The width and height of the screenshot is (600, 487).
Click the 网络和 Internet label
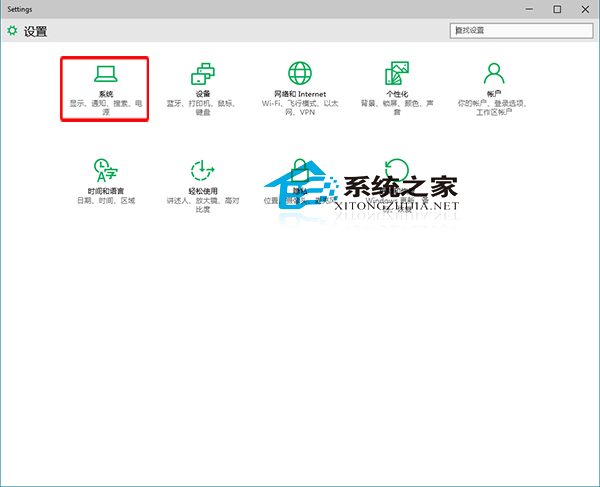pyautogui.click(x=300, y=94)
